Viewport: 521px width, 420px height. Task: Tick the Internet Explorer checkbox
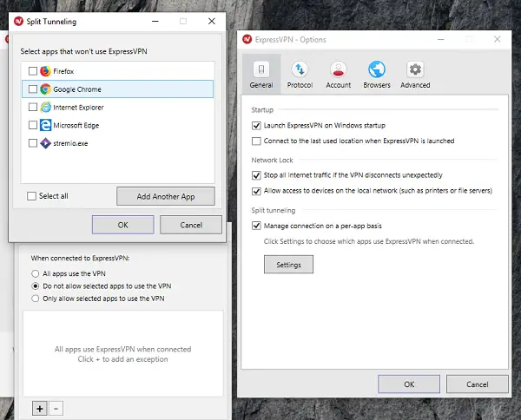point(33,107)
